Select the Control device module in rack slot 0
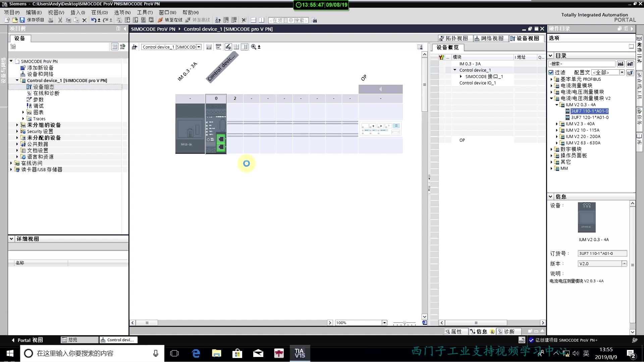 click(216, 128)
